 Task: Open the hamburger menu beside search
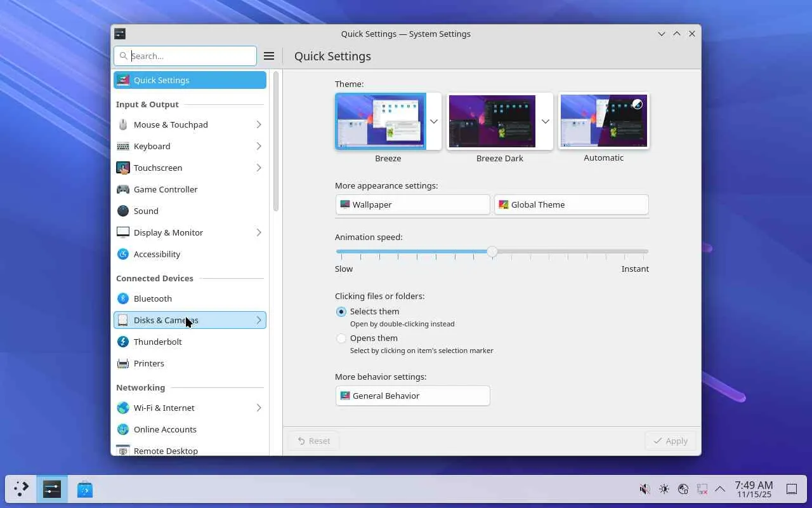coord(269,56)
